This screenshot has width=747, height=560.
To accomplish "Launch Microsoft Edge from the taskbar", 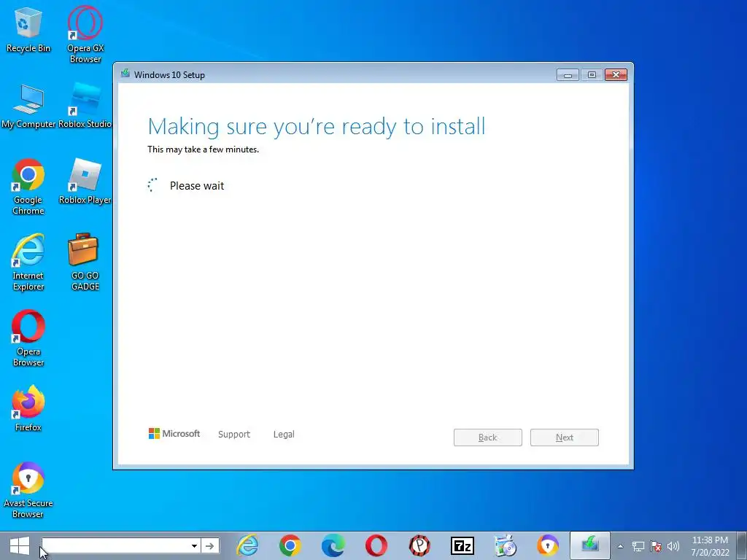I will 333,545.
